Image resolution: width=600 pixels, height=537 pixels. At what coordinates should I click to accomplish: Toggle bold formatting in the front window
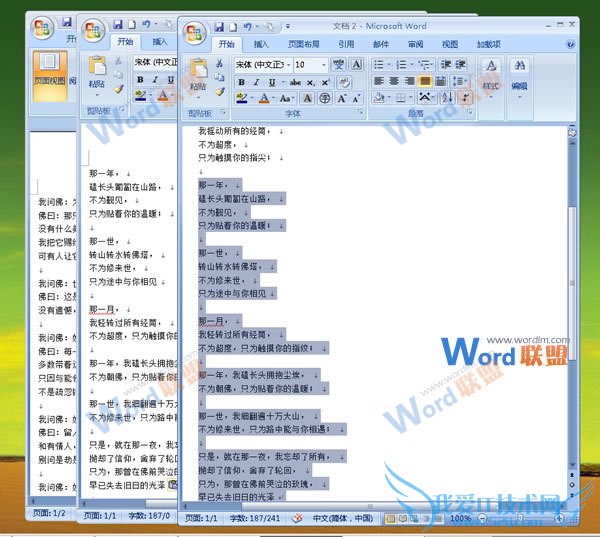(242, 81)
